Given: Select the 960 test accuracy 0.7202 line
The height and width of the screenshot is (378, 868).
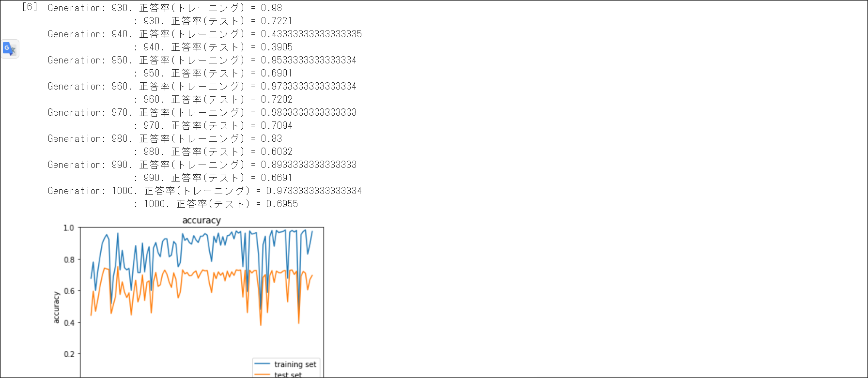Looking at the screenshot, I should tap(213, 99).
